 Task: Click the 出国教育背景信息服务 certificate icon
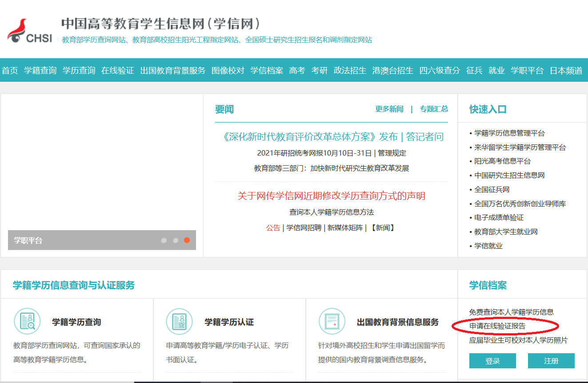point(332,321)
